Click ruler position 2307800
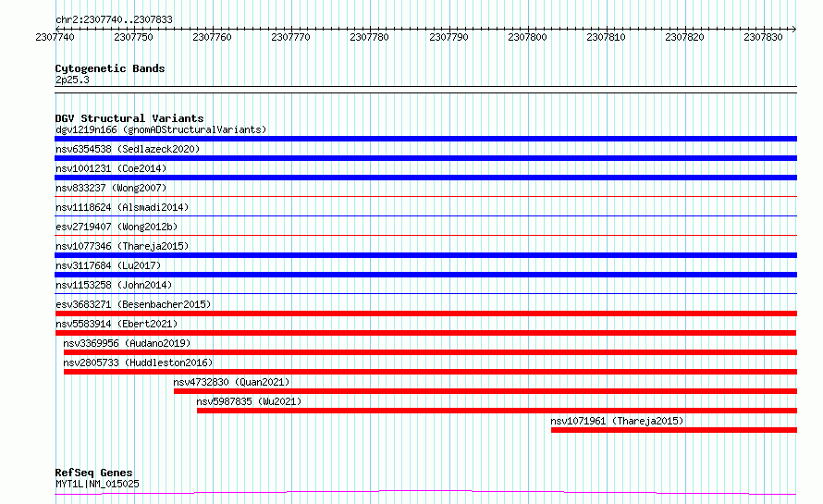 click(x=527, y=37)
